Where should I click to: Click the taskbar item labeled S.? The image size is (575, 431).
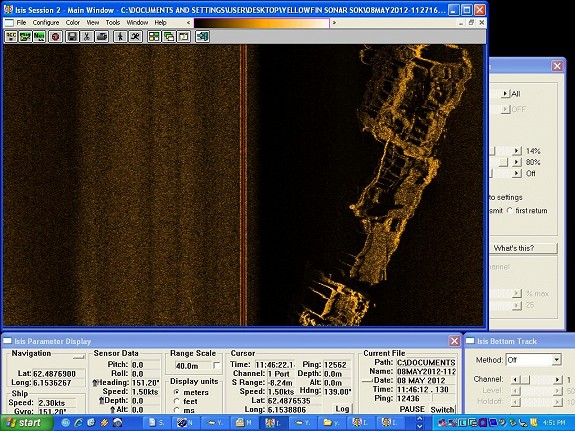(156, 423)
